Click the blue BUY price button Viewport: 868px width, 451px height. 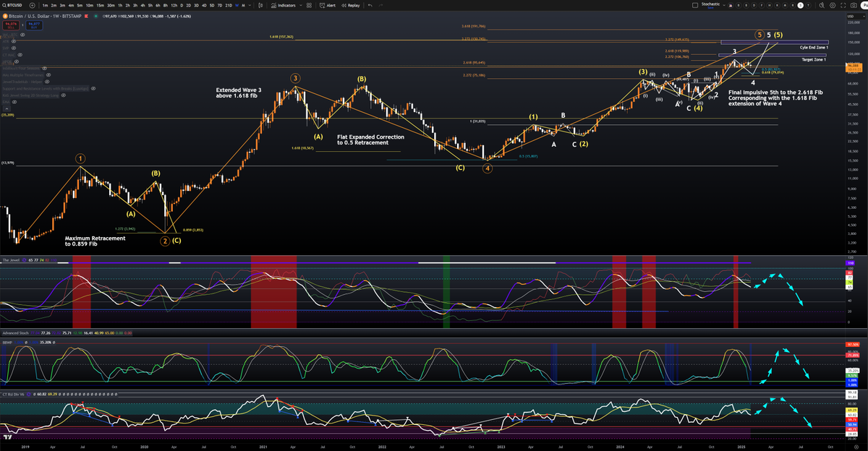click(34, 25)
